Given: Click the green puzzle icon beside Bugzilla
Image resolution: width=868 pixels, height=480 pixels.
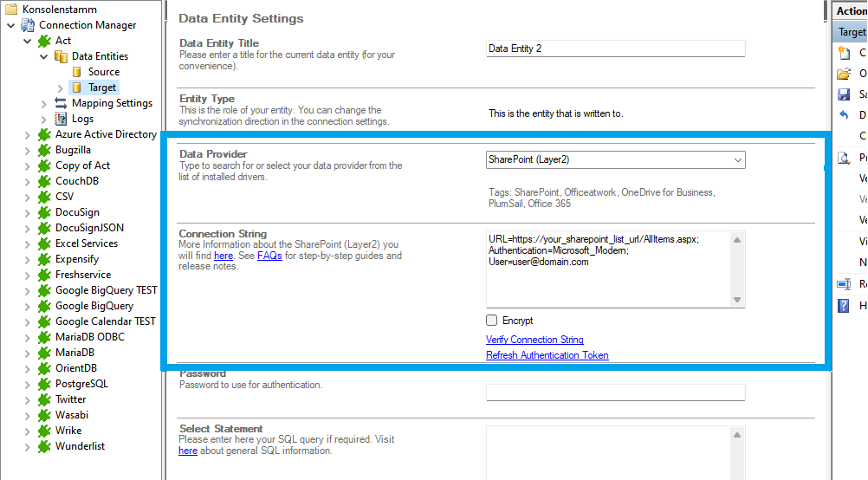Looking at the screenshot, I should point(44,150).
